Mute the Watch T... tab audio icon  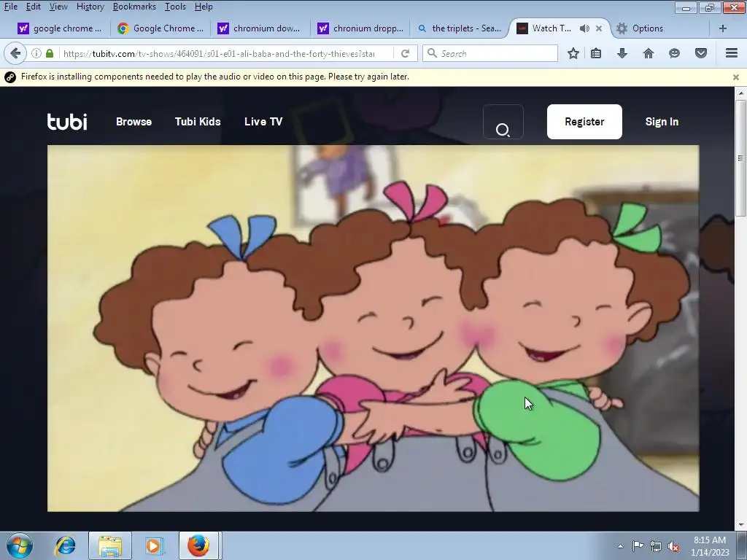[584, 28]
